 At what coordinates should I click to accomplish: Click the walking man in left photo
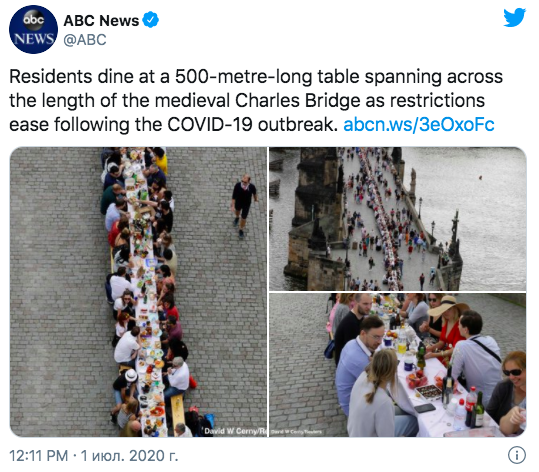[244, 206]
